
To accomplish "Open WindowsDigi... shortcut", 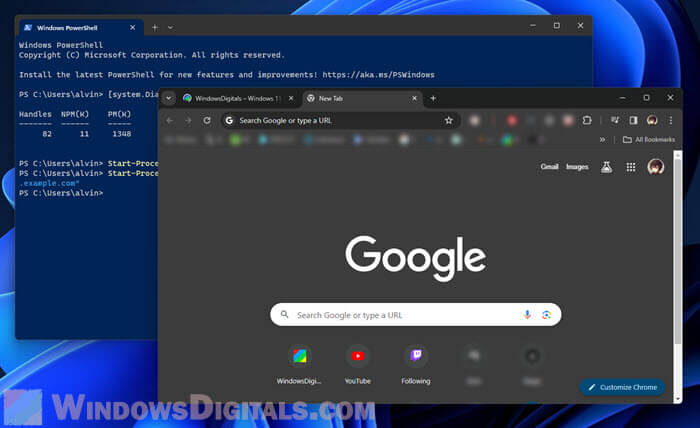I will 299,365.
